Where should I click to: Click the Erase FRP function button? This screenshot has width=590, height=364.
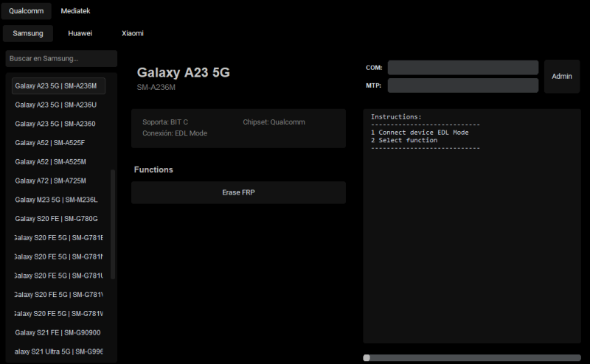click(238, 192)
